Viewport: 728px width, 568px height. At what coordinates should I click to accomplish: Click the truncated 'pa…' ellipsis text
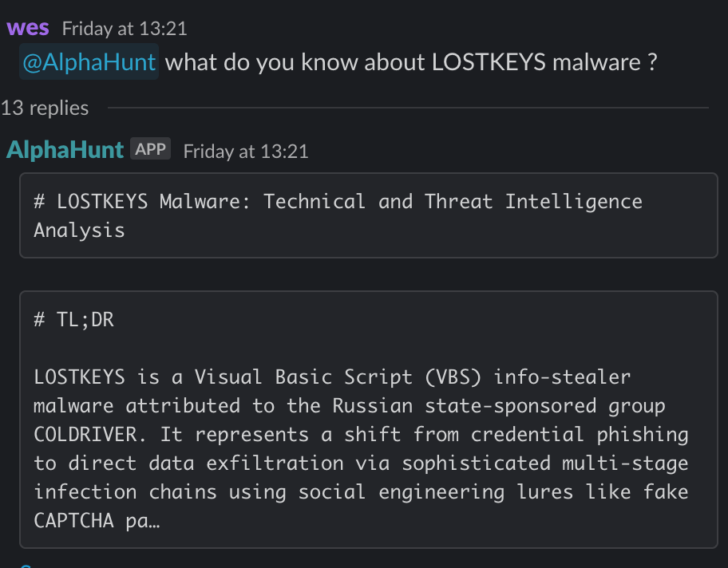(x=143, y=521)
